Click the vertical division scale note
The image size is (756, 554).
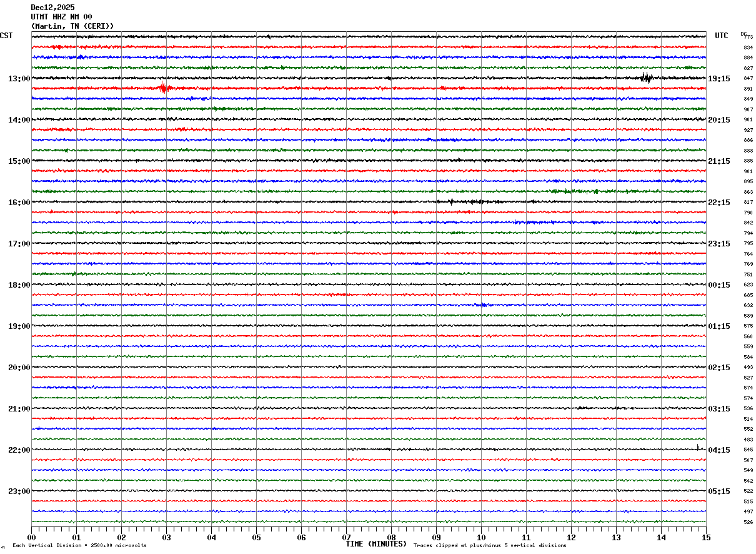point(79,545)
